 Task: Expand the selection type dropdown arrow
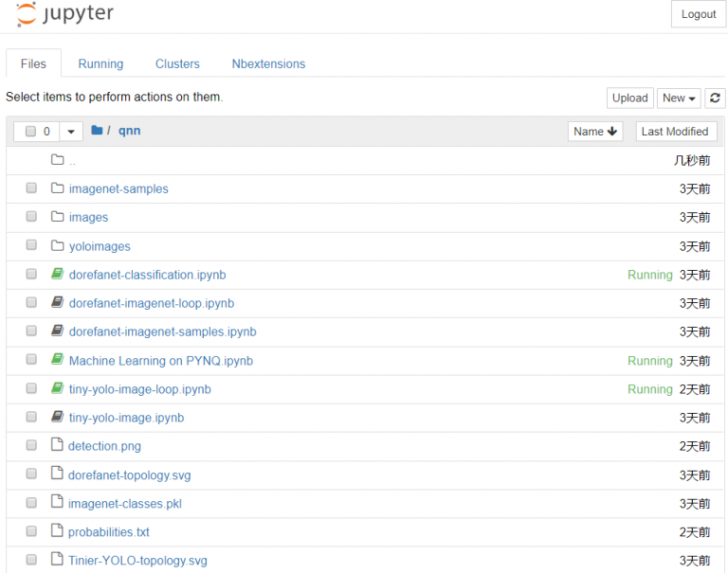pos(72,132)
